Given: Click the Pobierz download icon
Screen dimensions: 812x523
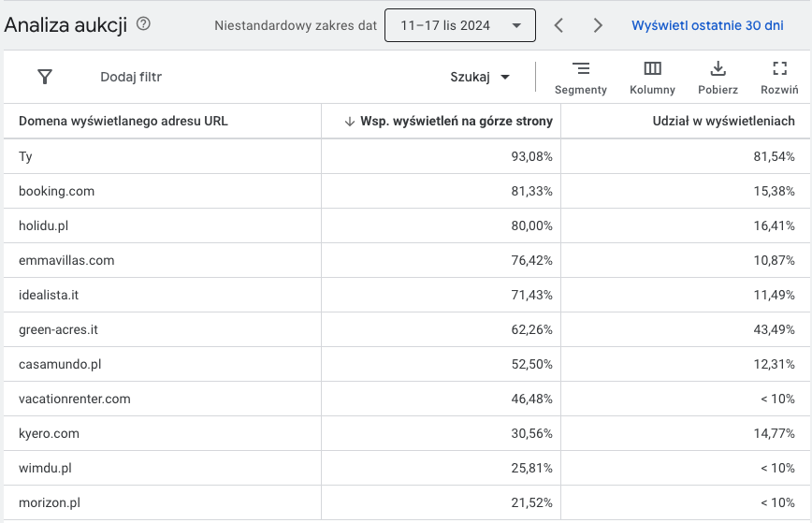Looking at the screenshot, I should 718,69.
